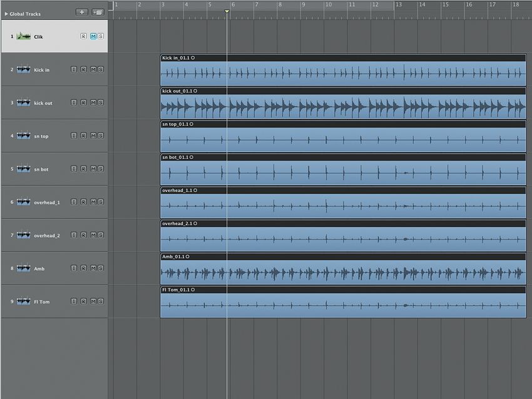The height and width of the screenshot is (399, 532).
Task: Click the new track with duplicate settings button
Action: pyautogui.click(x=97, y=11)
